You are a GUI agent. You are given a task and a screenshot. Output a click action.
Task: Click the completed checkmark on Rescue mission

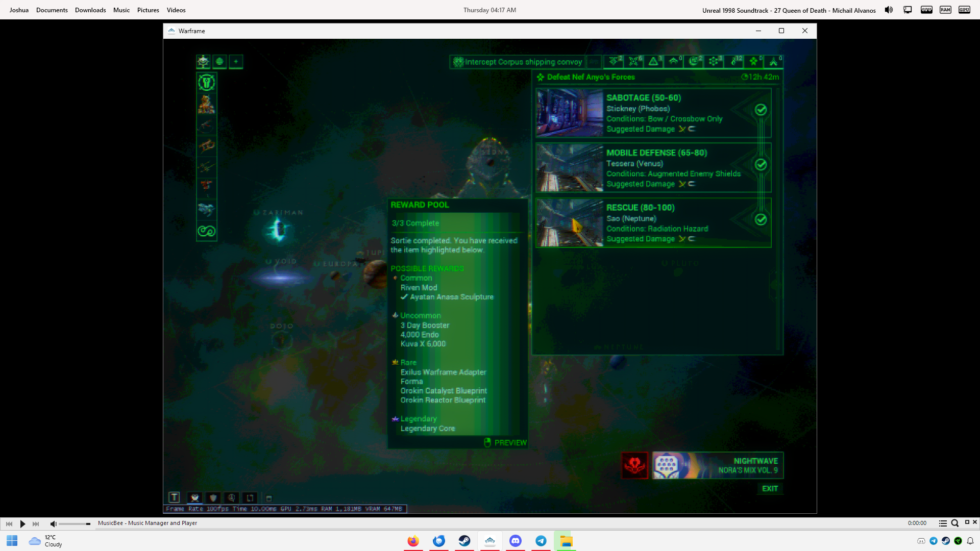coord(761,219)
